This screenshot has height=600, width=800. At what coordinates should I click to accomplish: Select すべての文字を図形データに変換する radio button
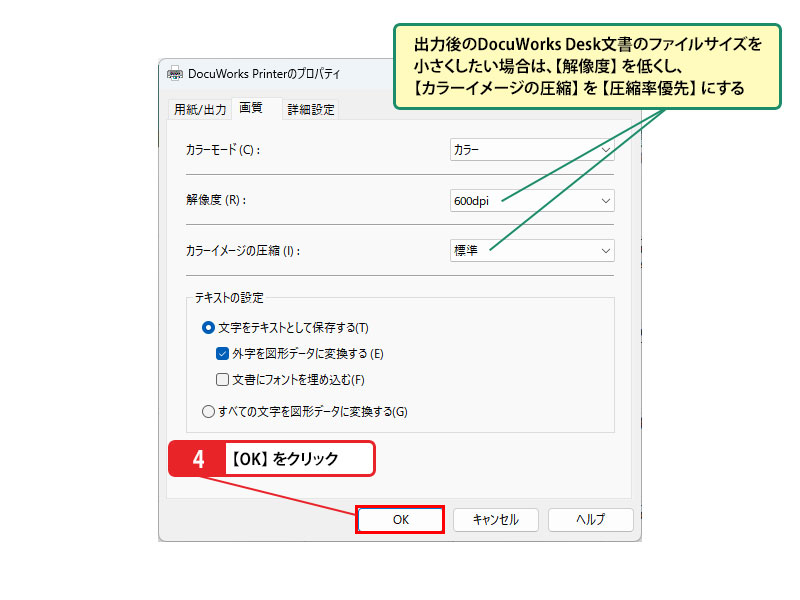208,411
